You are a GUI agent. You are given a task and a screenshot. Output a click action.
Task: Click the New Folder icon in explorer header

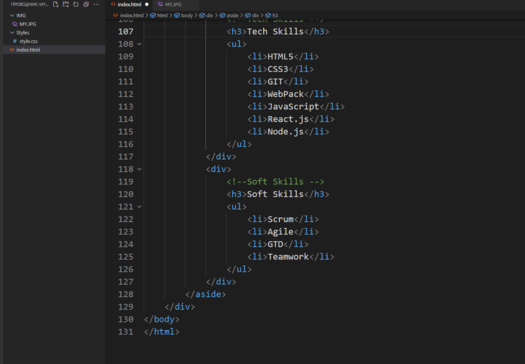tap(66, 4)
